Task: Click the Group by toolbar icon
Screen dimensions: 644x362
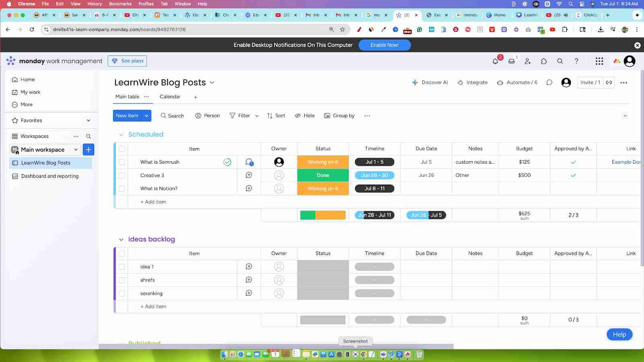Action: pyautogui.click(x=339, y=115)
